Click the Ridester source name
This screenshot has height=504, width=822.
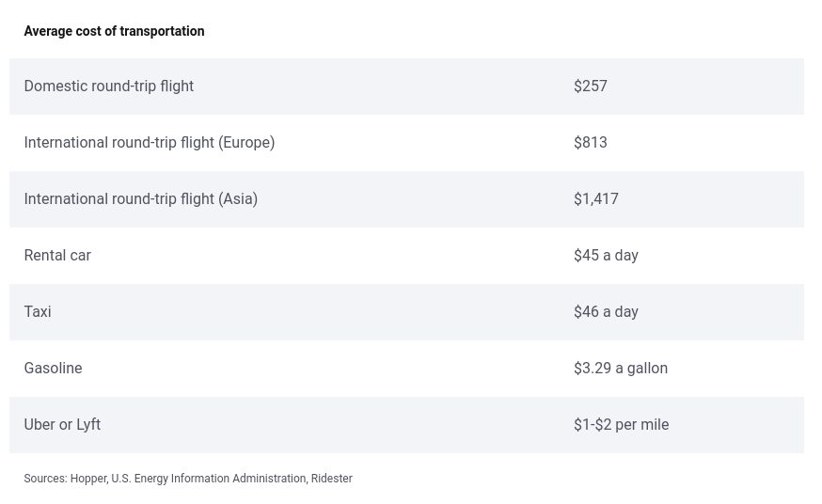[332, 479]
